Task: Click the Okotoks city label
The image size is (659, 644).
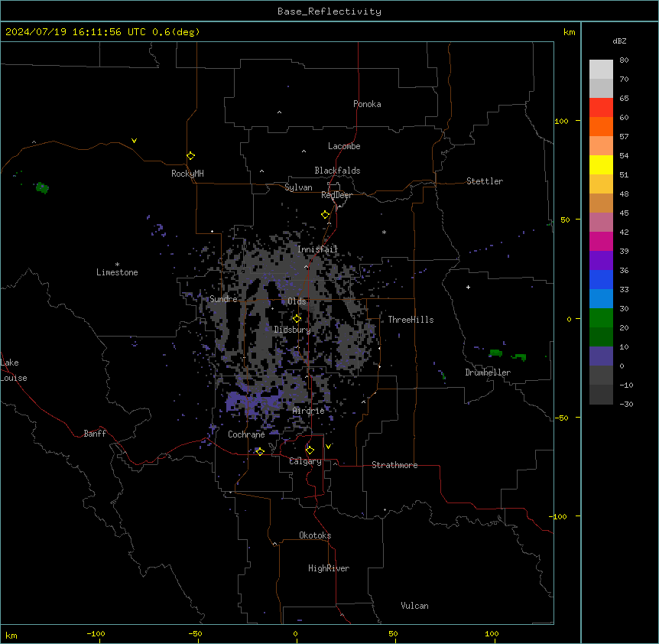Action: (315, 535)
